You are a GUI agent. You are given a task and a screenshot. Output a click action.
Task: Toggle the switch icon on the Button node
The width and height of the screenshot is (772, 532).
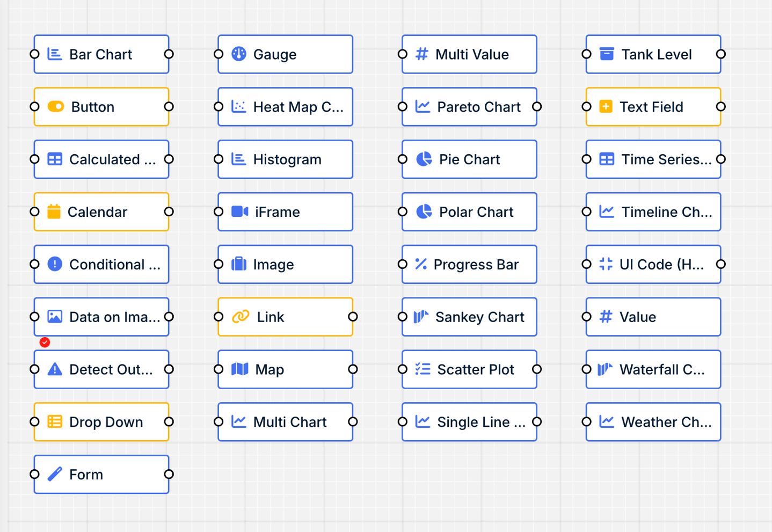coord(54,106)
